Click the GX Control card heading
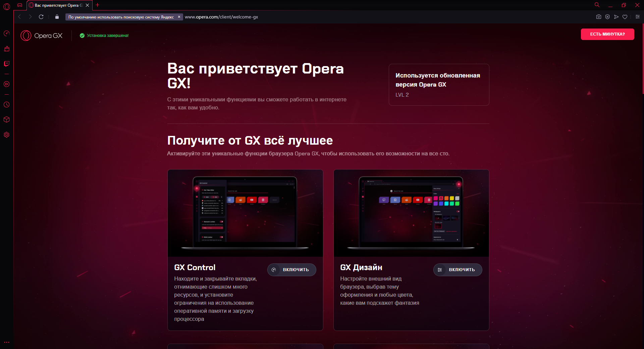 [195, 267]
